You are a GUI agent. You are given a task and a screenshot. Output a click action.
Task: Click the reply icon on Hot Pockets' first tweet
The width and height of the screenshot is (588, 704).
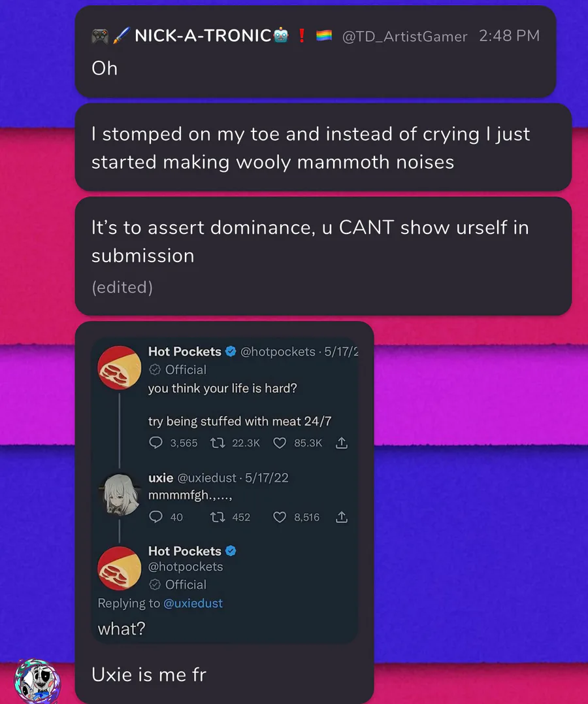click(156, 443)
